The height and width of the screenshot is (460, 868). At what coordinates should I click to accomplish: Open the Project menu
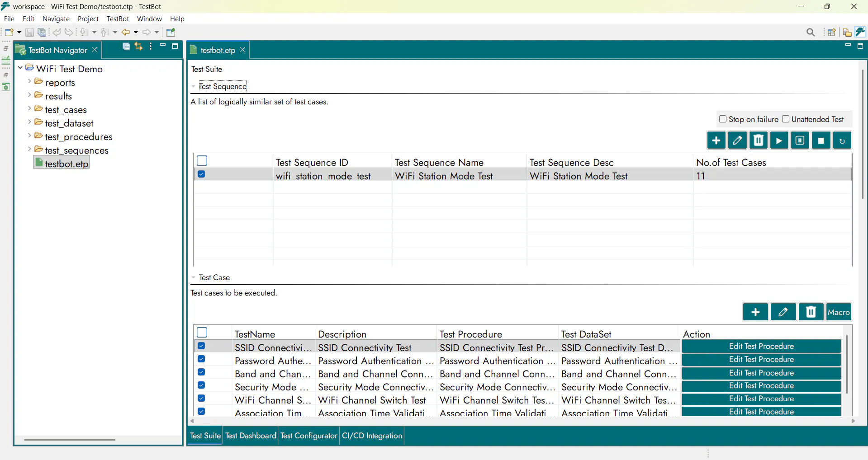click(88, 19)
